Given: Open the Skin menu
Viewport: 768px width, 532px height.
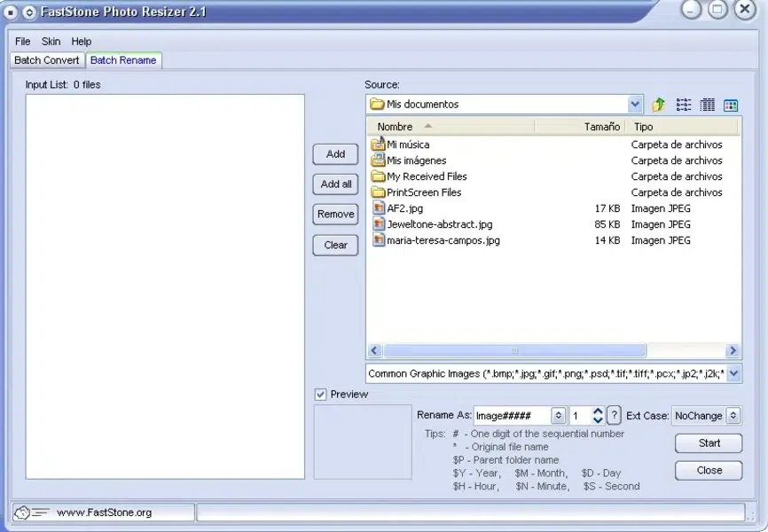Looking at the screenshot, I should [51, 41].
